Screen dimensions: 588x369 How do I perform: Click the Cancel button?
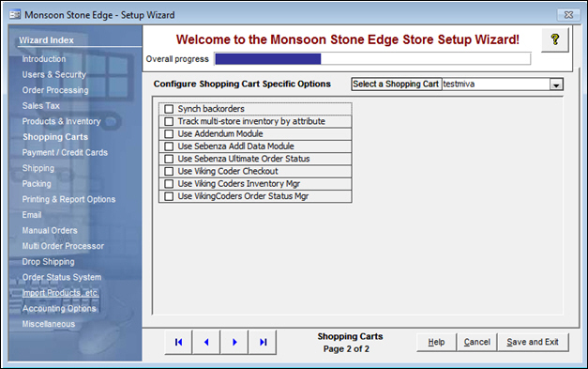476,342
